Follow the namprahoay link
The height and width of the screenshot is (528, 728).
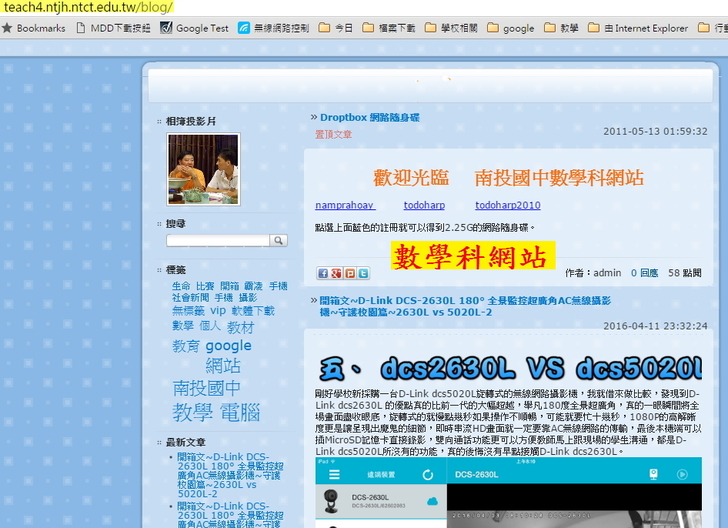point(345,205)
